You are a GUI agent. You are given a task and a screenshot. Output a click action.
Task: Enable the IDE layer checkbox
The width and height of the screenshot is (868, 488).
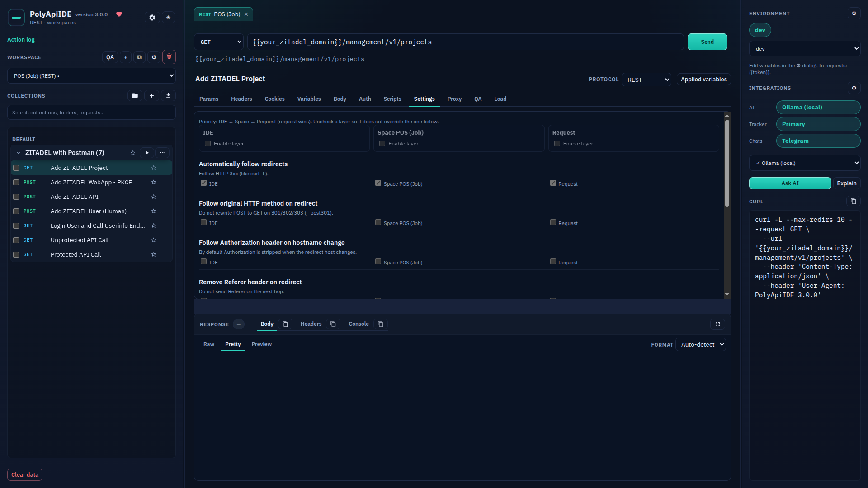(x=208, y=144)
